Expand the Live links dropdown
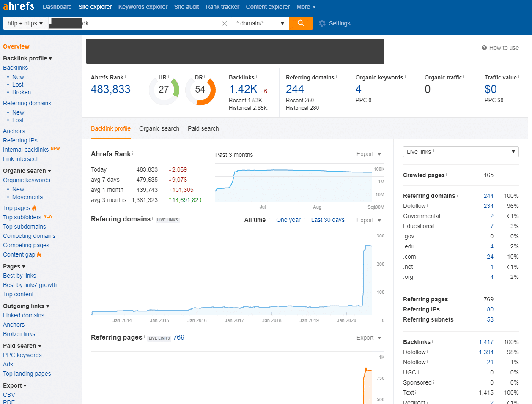Screen dimensions: 532x404 tap(461, 152)
